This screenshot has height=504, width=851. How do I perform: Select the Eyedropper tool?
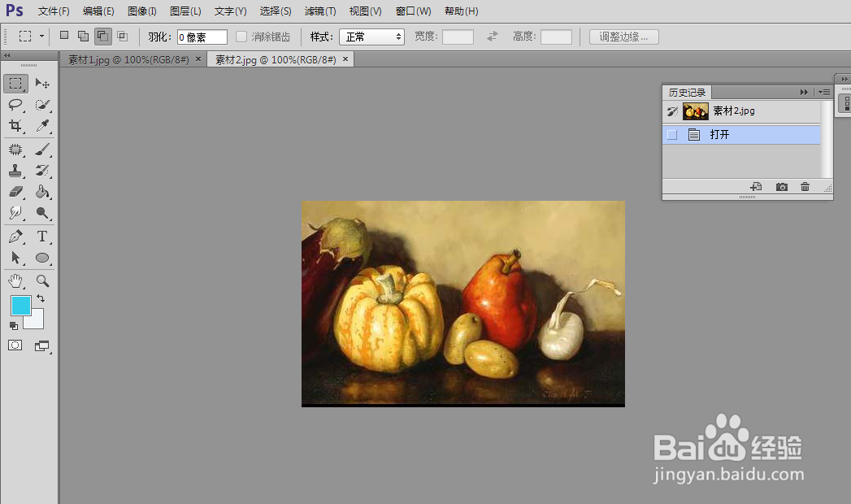pos(42,126)
